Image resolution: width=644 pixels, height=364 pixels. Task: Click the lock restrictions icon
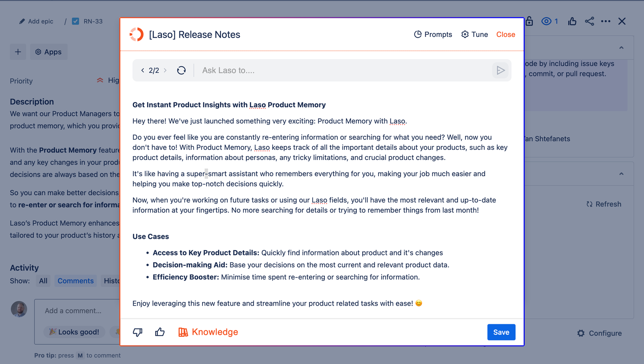point(529,21)
